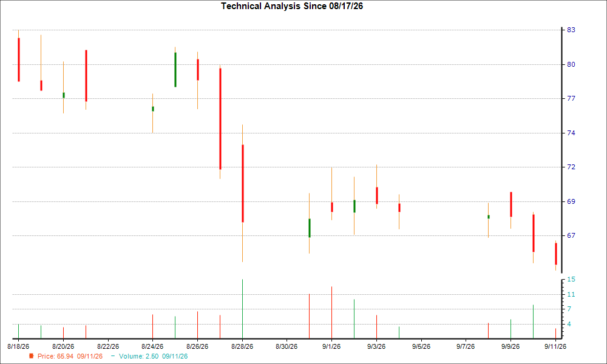
Task: Click the 8/26/26 date axis label
Action: pyautogui.click(x=197, y=346)
